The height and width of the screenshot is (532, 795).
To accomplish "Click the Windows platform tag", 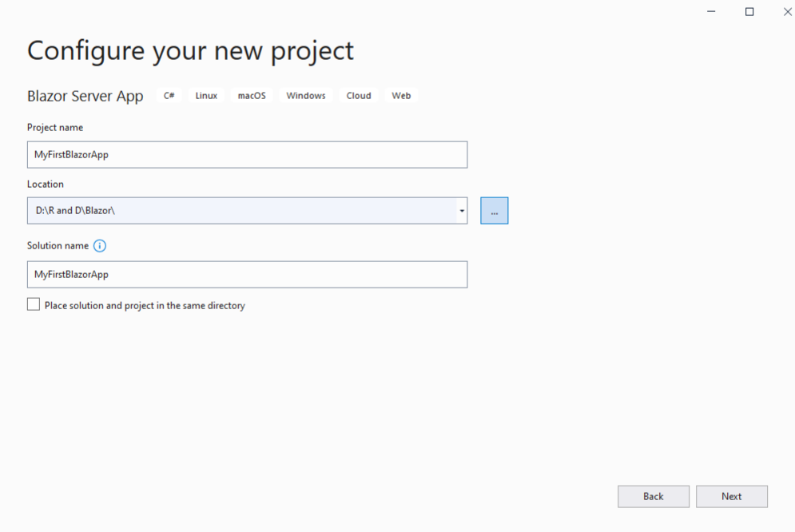I will pyautogui.click(x=306, y=95).
